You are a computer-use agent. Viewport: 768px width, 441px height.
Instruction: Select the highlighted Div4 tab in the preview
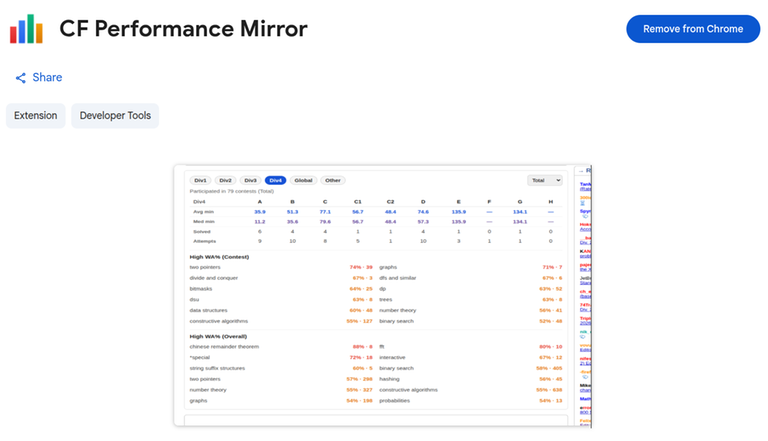click(x=275, y=180)
